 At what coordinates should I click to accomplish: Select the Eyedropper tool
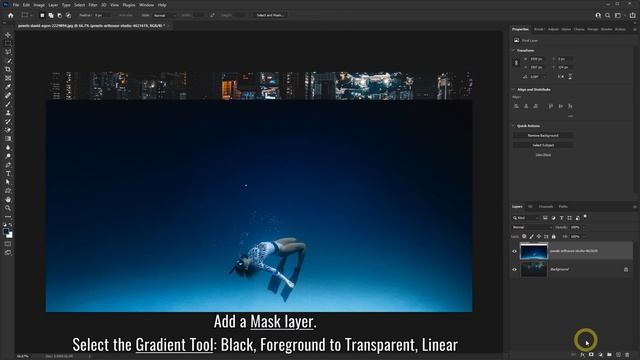(x=8, y=87)
